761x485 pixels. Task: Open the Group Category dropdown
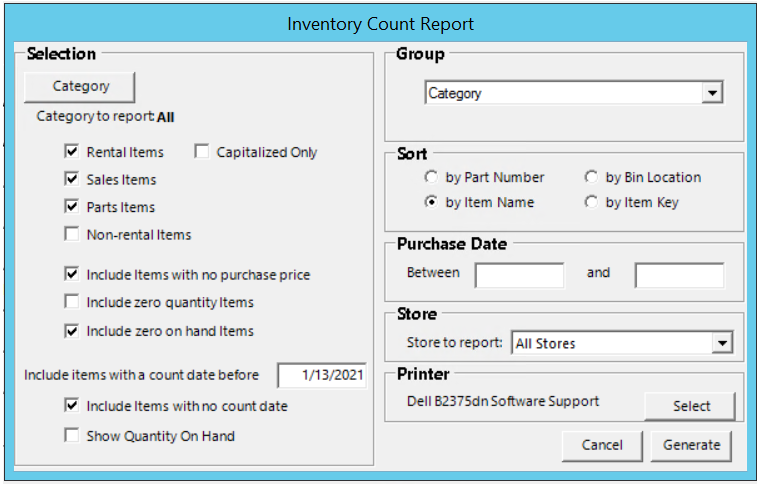click(711, 93)
